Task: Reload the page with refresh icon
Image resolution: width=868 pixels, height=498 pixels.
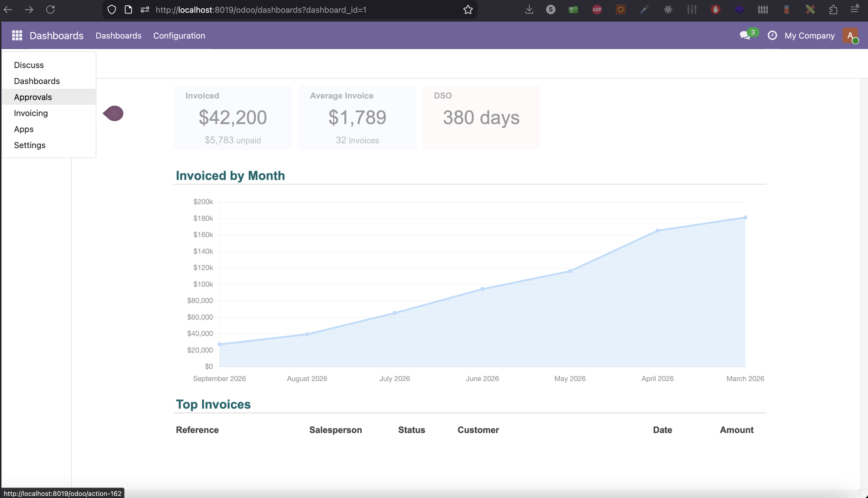Action: (x=50, y=10)
